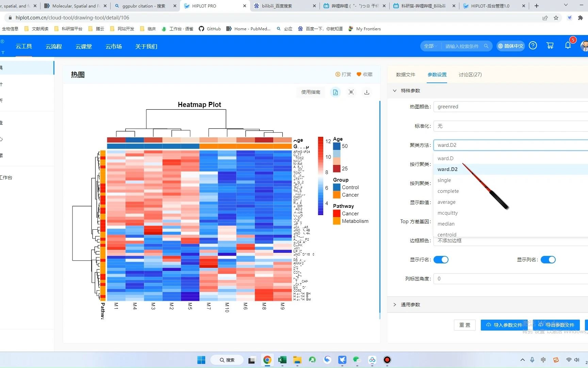
Task: Open the 云流程 nav item
Action: click(x=54, y=46)
